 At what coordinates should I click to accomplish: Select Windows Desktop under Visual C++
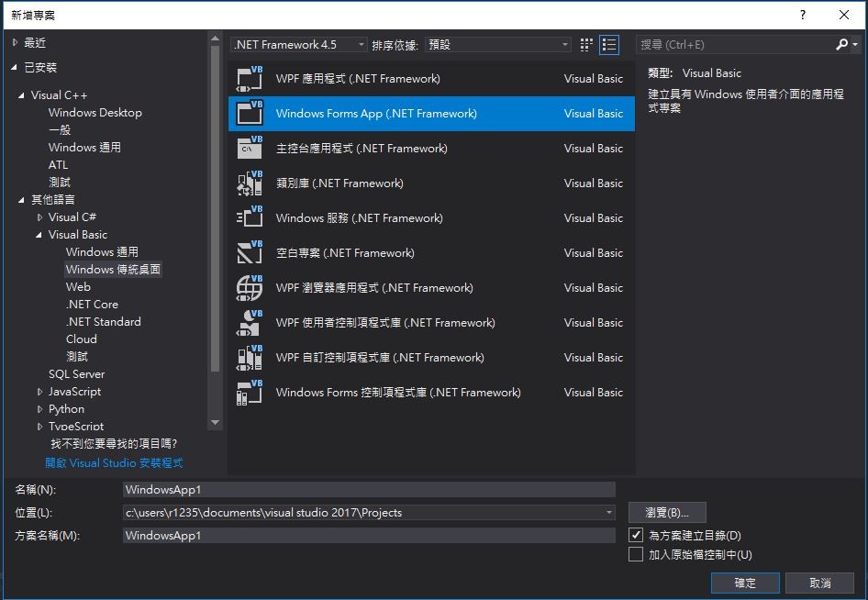tap(95, 112)
